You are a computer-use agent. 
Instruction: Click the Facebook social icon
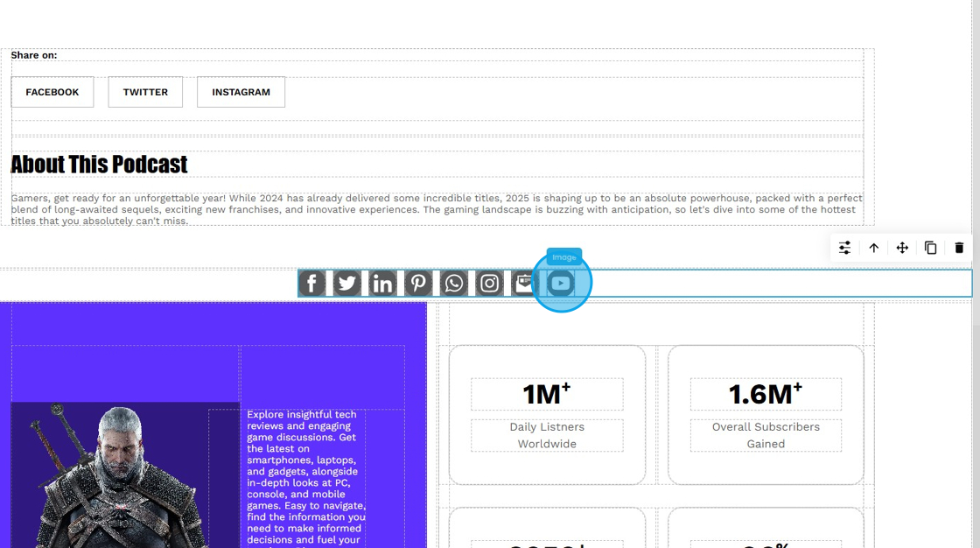311,284
